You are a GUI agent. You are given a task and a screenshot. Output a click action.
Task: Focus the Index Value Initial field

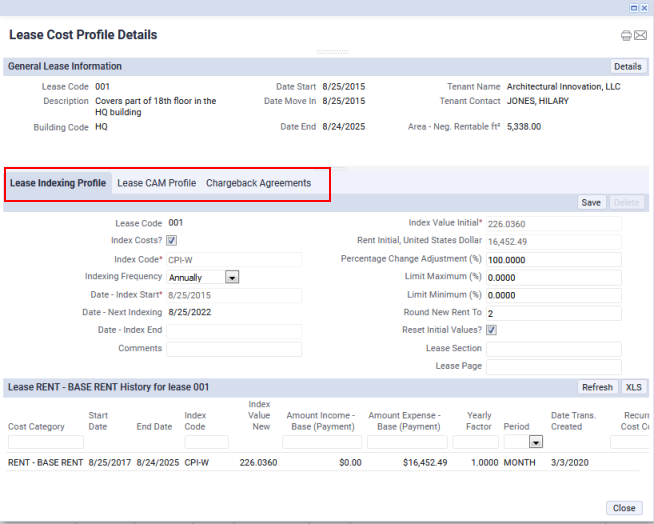coord(554,224)
